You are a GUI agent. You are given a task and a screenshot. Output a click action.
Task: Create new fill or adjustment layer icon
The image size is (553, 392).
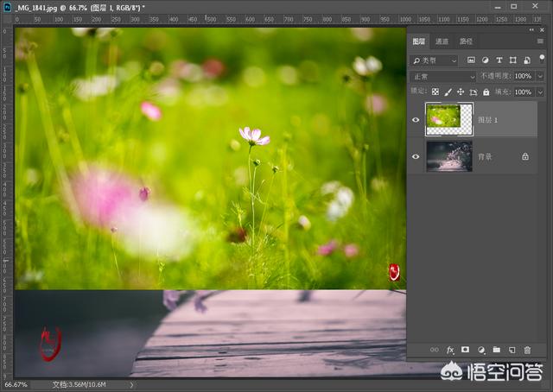pos(481,350)
